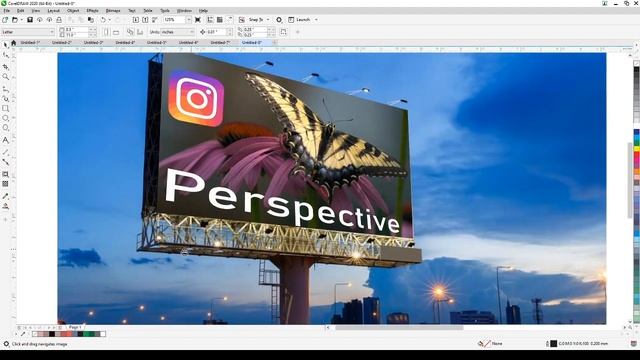The image size is (640, 360).
Task: Select the Drop Shadow tool
Action: click(5, 174)
